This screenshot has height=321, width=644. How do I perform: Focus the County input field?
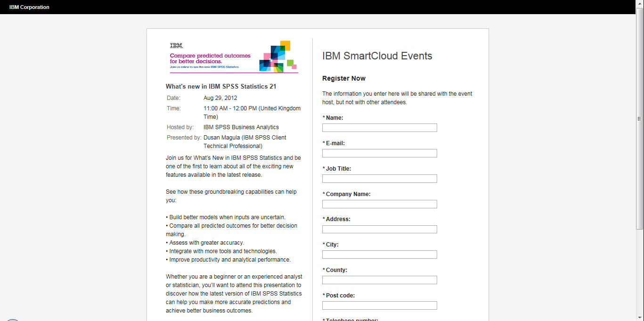380,280
